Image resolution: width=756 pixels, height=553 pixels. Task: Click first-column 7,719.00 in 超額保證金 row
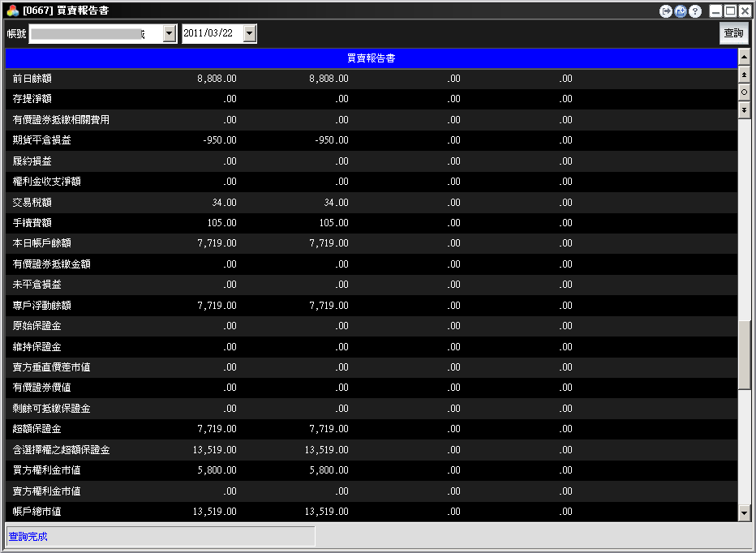[217, 429]
